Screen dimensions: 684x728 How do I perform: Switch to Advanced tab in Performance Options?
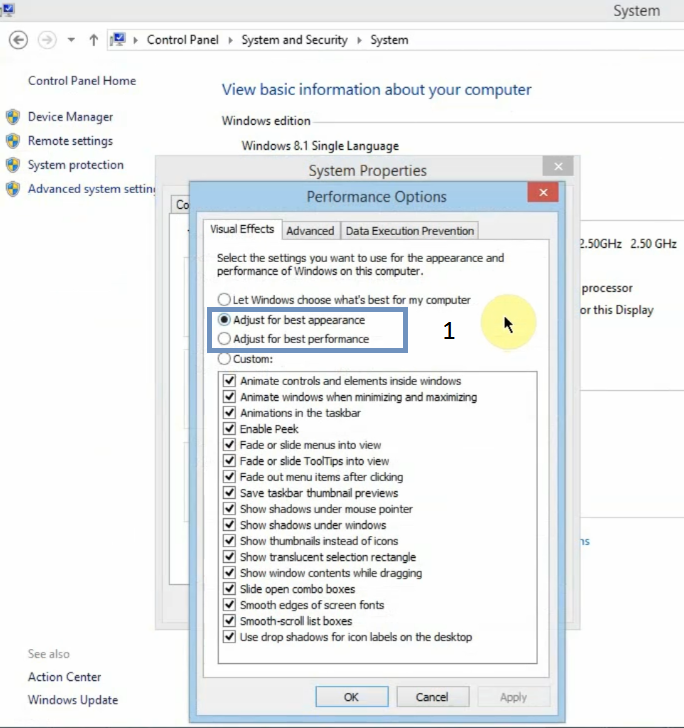[310, 231]
